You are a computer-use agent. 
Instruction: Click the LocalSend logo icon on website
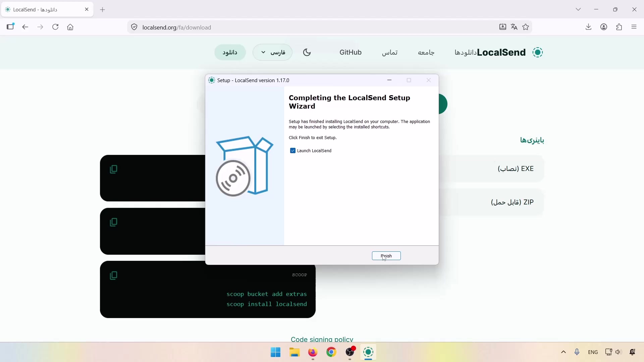pos(538,52)
